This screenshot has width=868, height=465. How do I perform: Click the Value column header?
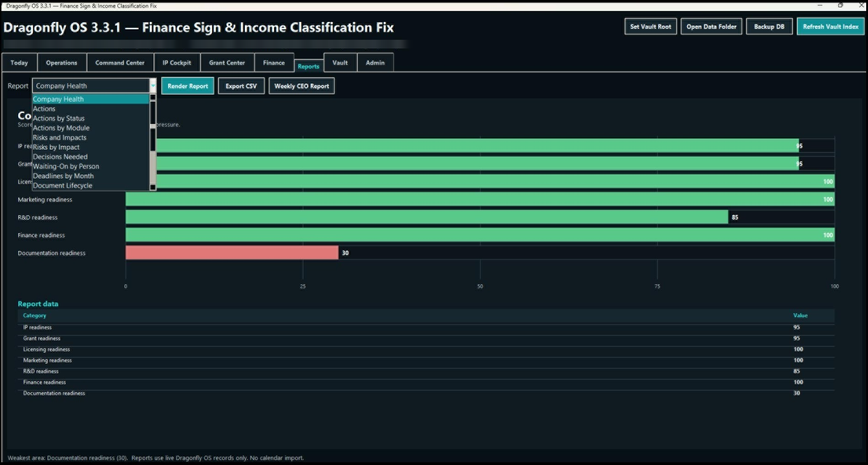[x=800, y=315]
